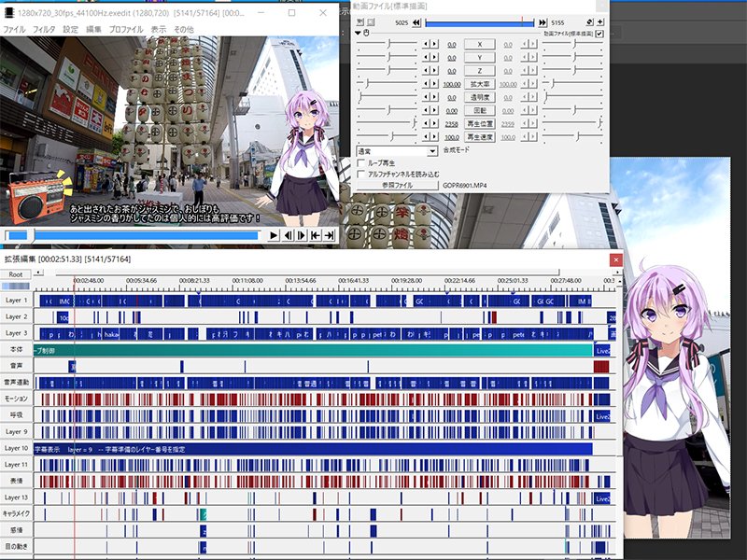Click the 再生速度 button
Screen dimensions: 747x560
coord(480,137)
